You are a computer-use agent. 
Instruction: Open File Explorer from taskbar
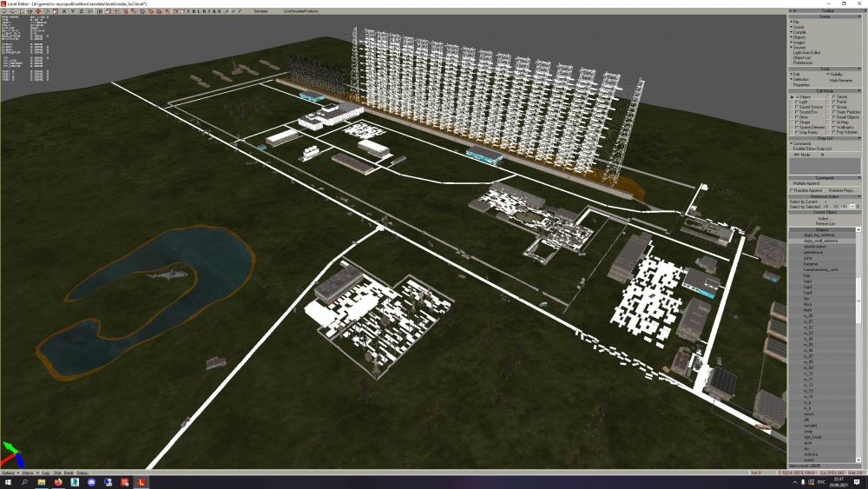[x=42, y=482]
